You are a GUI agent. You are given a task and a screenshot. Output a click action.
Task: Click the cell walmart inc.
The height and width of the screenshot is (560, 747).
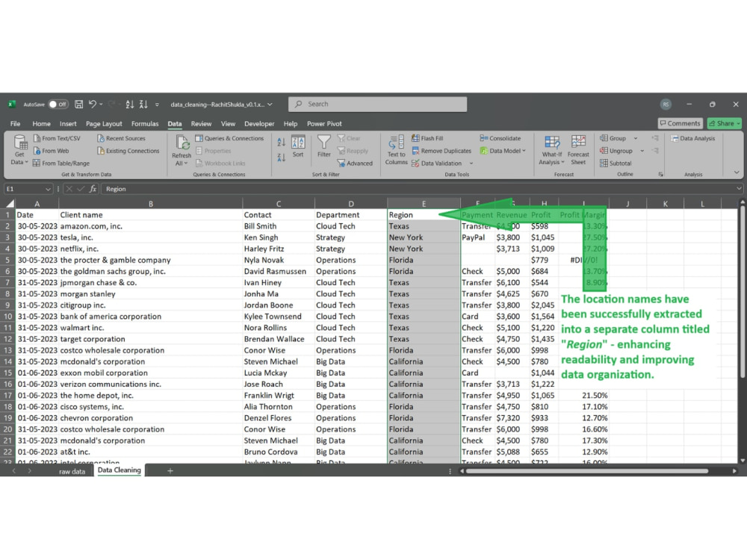click(x=151, y=328)
